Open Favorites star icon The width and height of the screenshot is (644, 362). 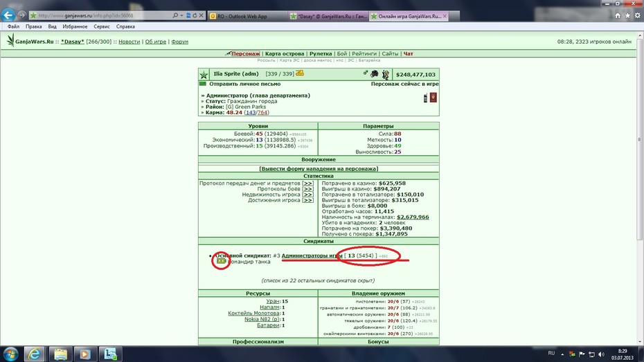click(627, 15)
